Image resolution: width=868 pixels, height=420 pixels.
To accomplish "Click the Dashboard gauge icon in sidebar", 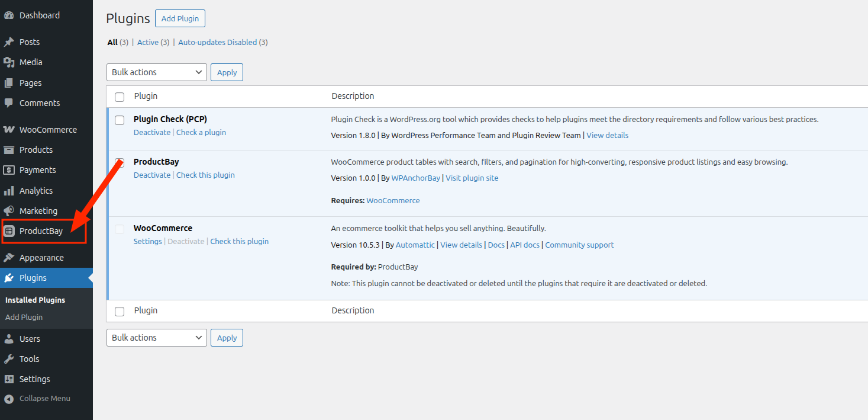I will [x=9, y=15].
